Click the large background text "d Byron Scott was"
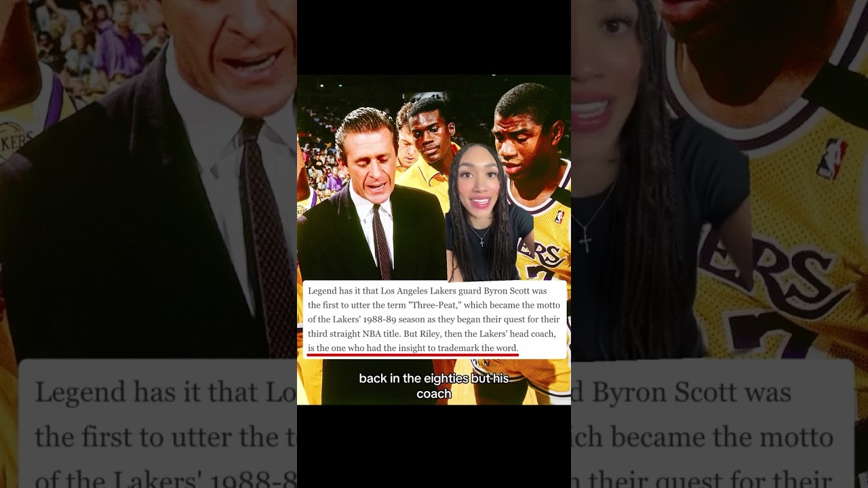868x488 pixels. point(680,392)
